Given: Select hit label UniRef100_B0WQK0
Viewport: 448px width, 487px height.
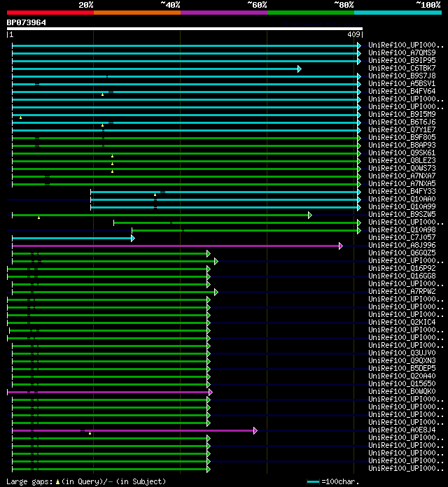Looking at the screenshot, I should pyautogui.click(x=402, y=391).
